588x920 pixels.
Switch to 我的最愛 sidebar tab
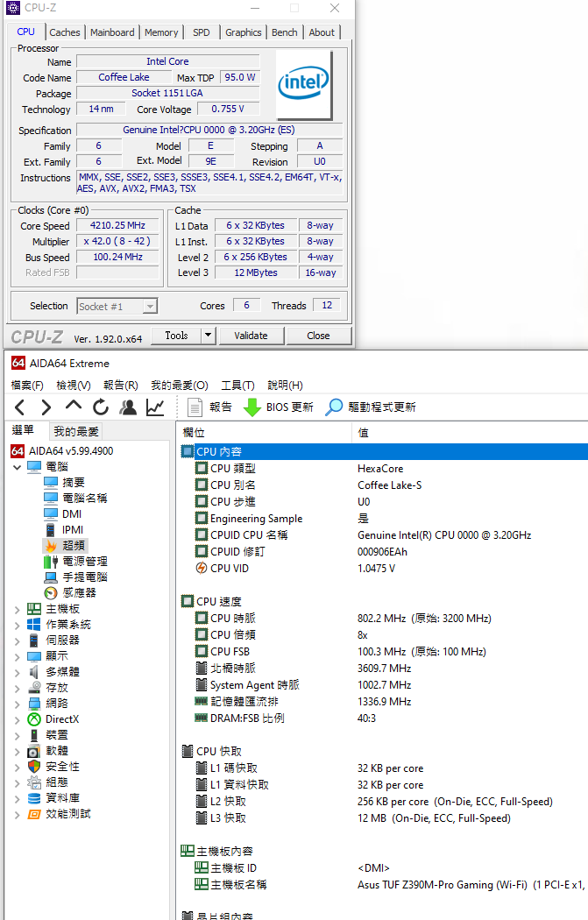click(76, 431)
